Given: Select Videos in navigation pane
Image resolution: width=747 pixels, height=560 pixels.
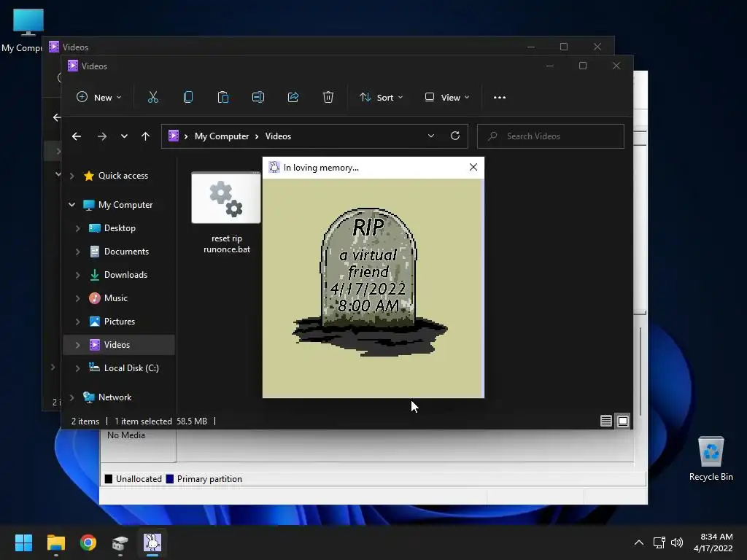Looking at the screenshot, I should [x=119, y=345].
